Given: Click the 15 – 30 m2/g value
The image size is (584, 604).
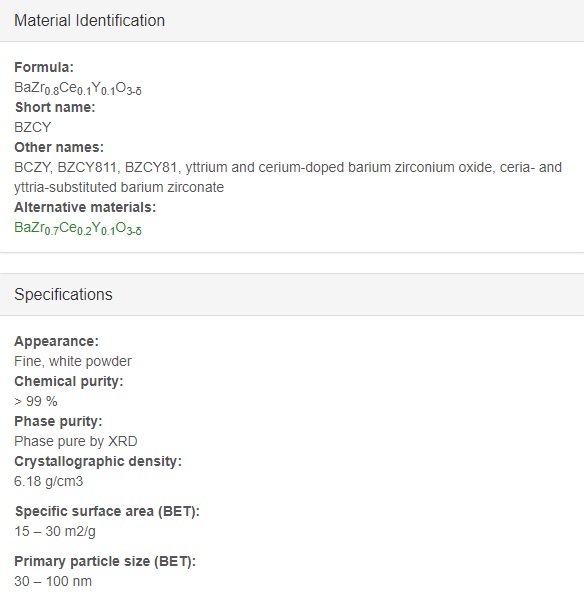Looking at the screenshot, I should click(x=55, y=532).
